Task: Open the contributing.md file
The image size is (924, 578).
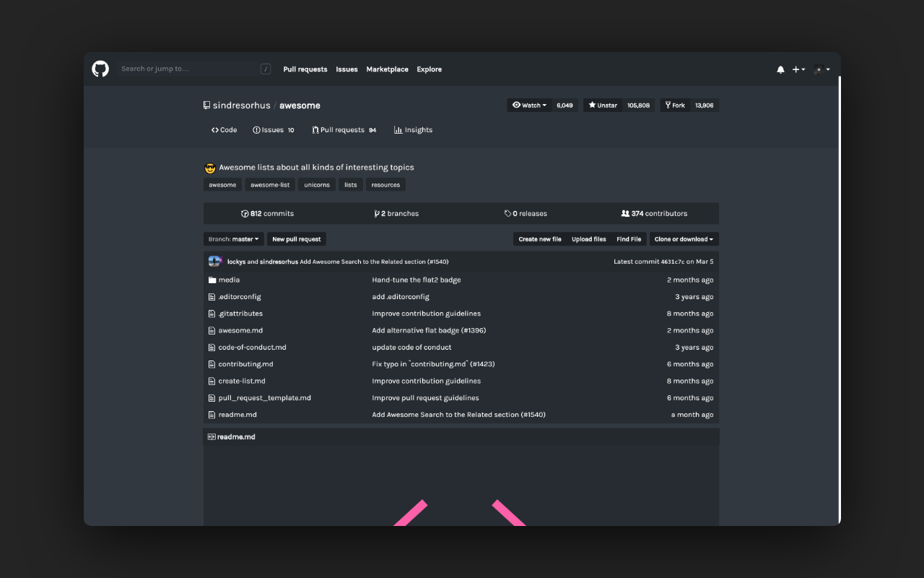Action: 245,364
